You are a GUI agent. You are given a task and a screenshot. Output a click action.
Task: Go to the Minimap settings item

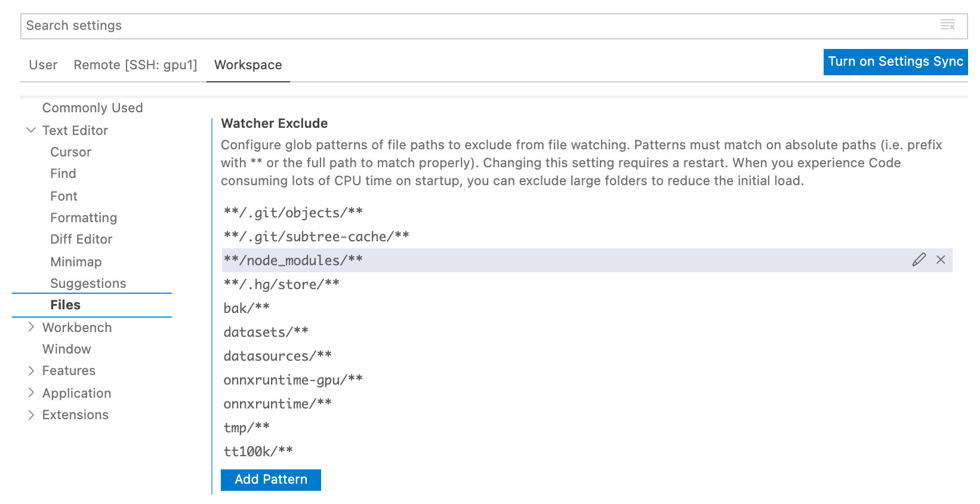(76, 262)
